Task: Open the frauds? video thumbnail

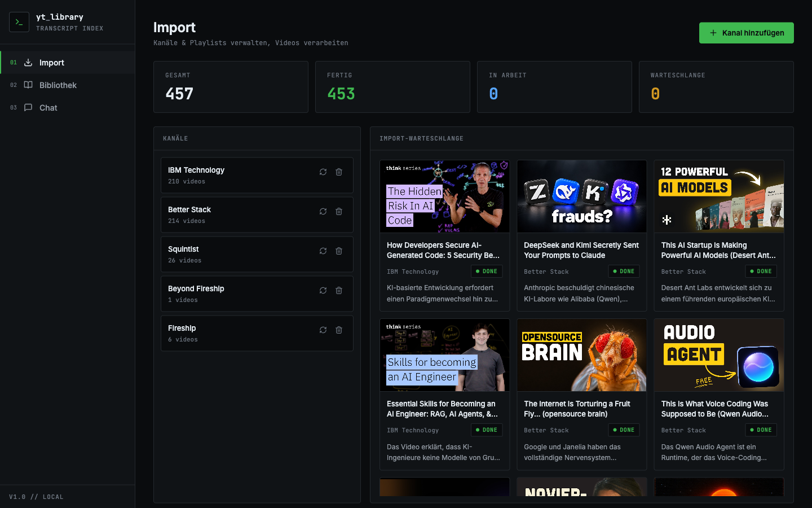Action: (582, 196)
